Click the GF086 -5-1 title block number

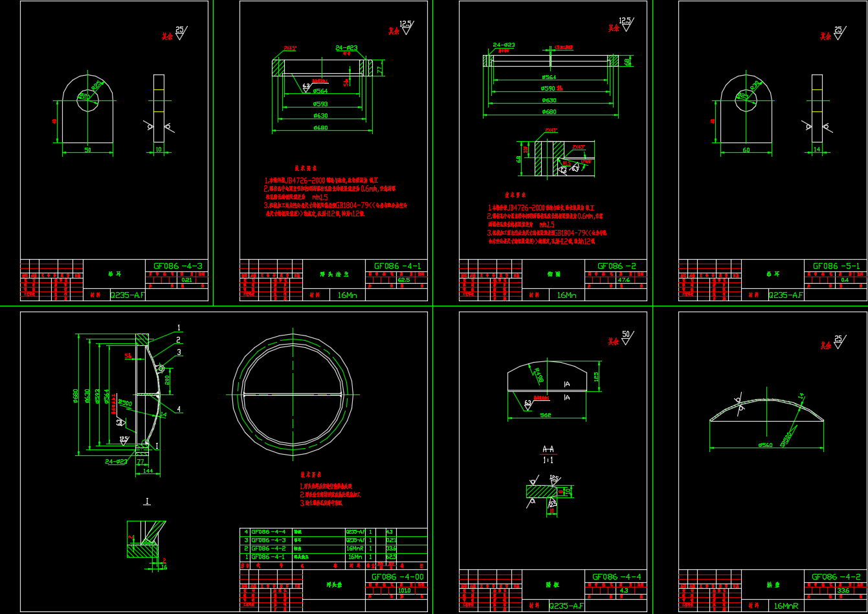[836, 266]
